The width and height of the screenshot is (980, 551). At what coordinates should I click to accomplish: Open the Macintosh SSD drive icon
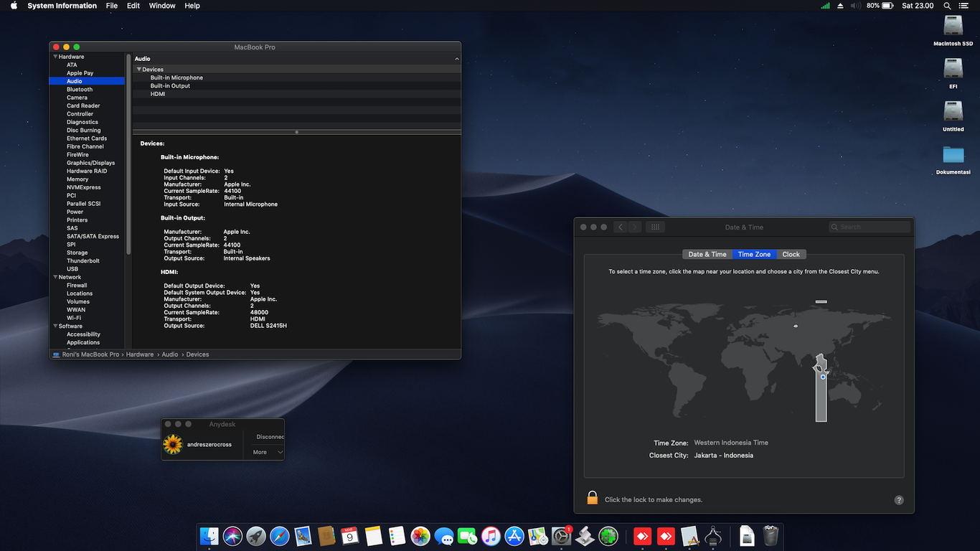tap(953, 27)
